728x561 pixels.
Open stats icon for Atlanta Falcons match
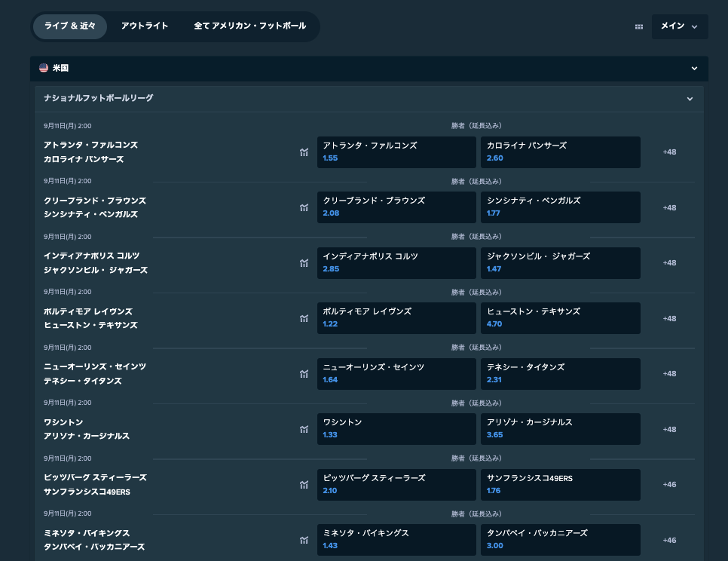click(304, 152)
